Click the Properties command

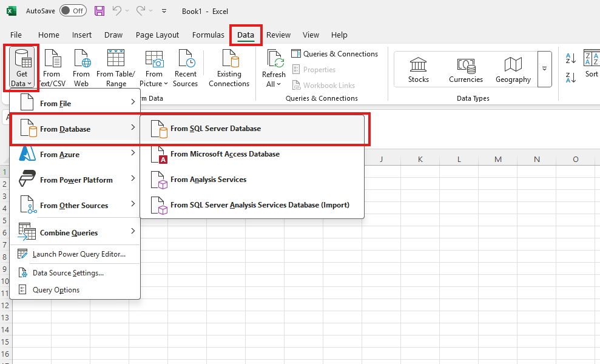click(314, 70)
